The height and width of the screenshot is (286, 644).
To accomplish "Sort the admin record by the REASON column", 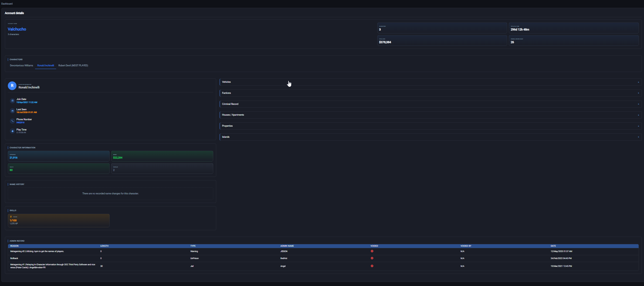I will coord(14,246).
